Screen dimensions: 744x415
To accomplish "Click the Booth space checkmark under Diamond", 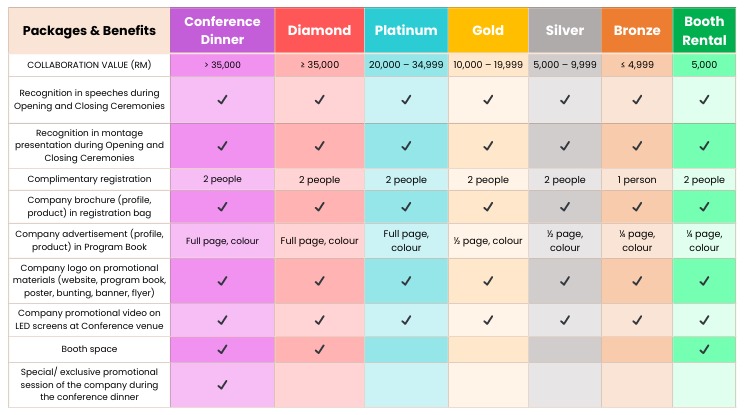I will click(319, 349).
